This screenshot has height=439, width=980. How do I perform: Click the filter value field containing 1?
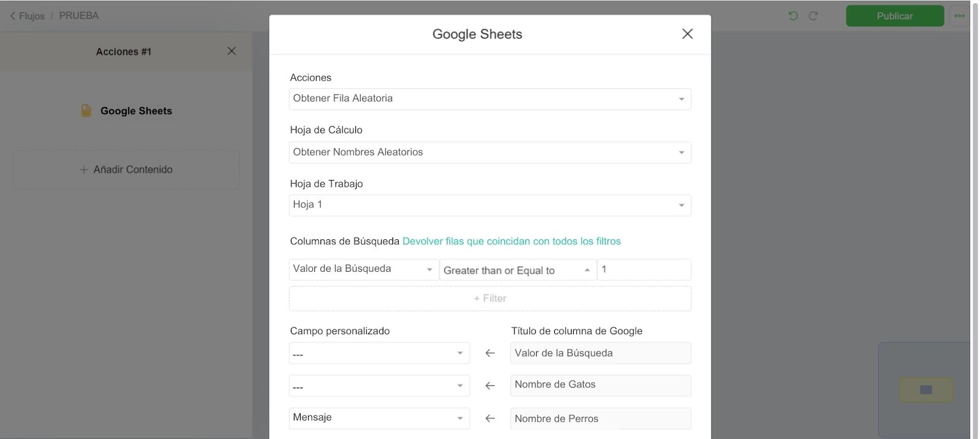click(644, 269)
